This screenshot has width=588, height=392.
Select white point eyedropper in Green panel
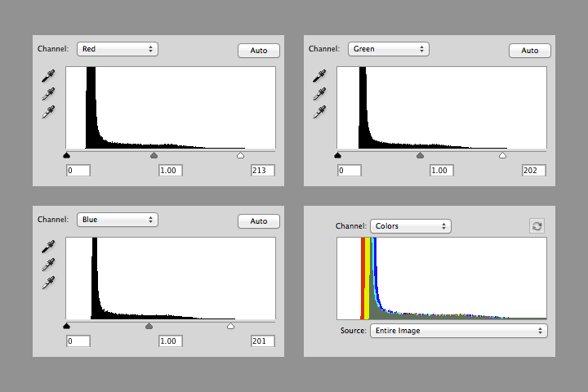tap(319, 112)
